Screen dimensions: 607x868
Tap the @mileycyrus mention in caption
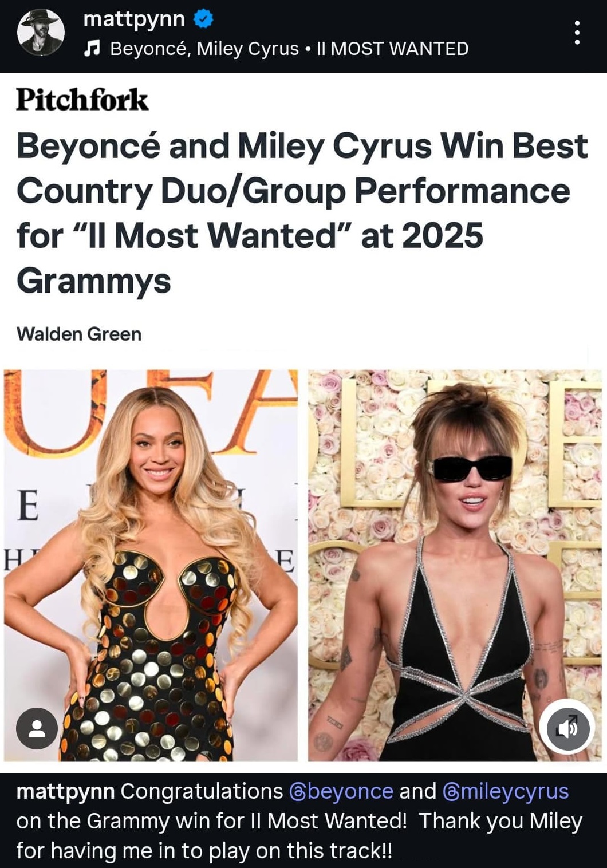click(x=506, y=791)
